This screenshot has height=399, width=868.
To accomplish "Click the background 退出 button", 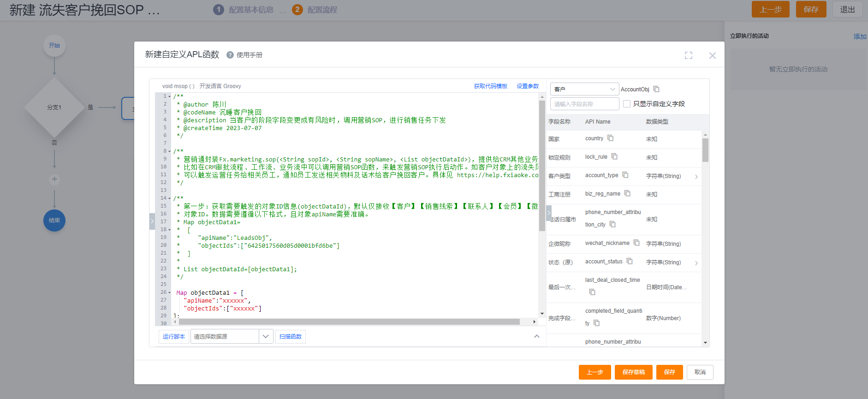I will click(848, 9).
